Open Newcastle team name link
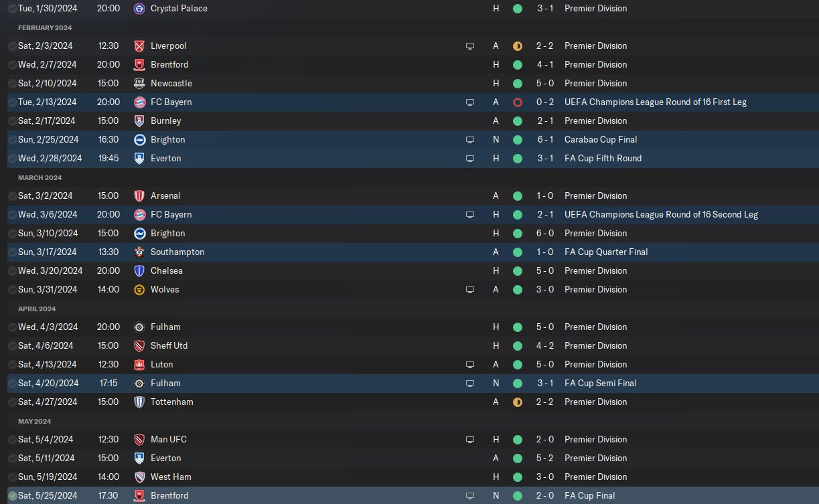 click(x=171, y=84)
